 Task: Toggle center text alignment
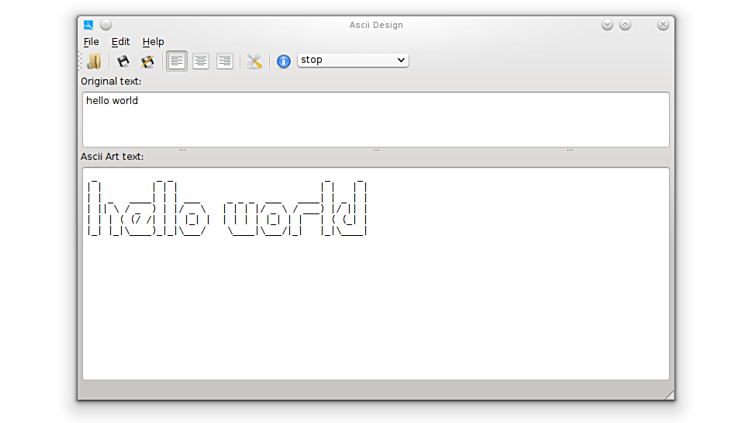point(201,61)
